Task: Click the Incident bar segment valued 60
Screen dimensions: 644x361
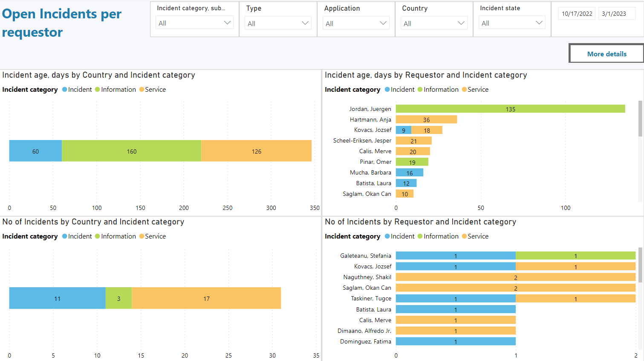Action: (35, 151)
